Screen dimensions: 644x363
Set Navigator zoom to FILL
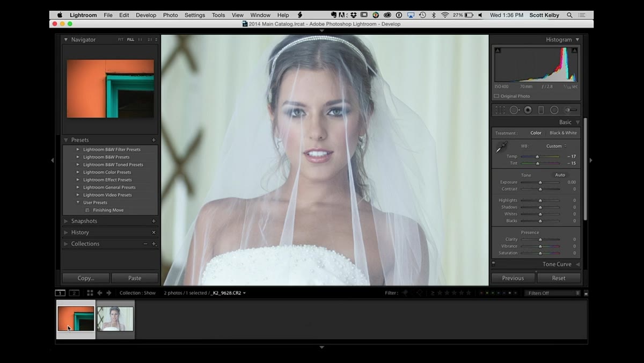click(130, 40)
